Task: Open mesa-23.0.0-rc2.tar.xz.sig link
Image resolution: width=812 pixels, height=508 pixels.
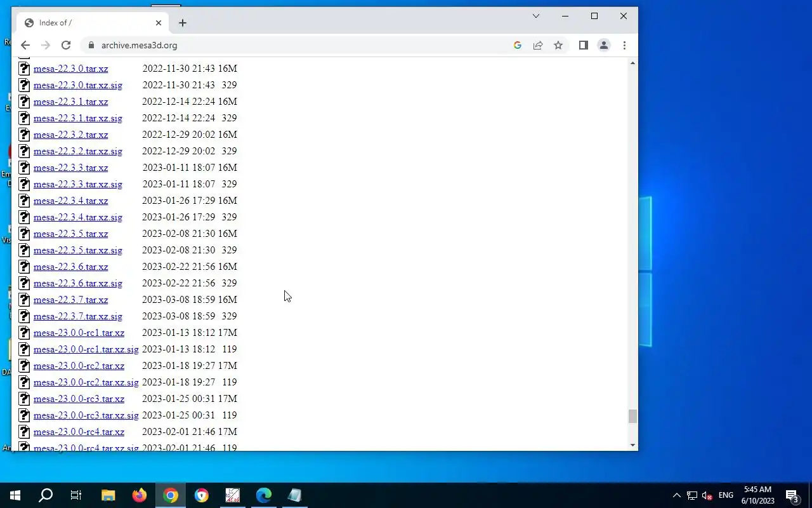Action: [86, 382]
